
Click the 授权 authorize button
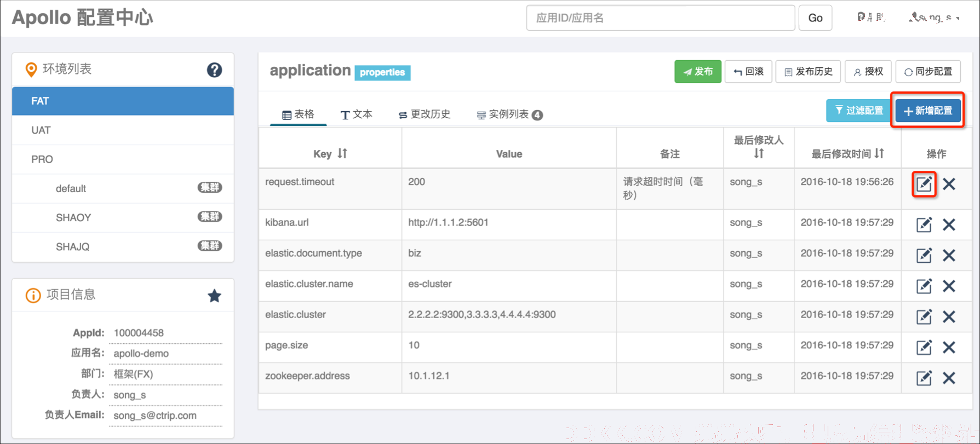pos(868,72)
